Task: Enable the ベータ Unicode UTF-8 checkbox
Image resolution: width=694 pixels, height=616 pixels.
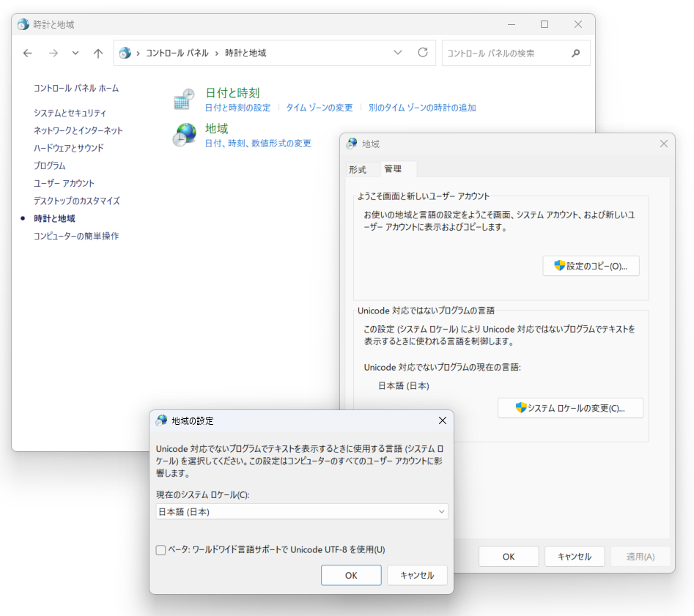Action: click(160, 550)
